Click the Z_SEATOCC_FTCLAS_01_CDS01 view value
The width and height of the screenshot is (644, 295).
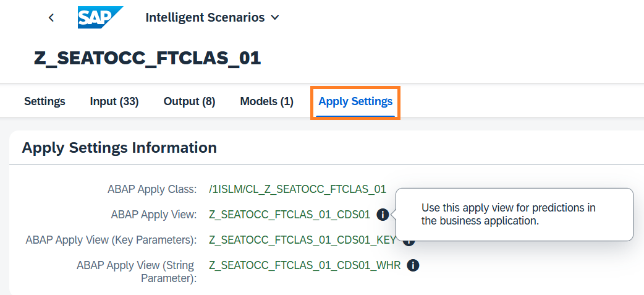point(289,215)
